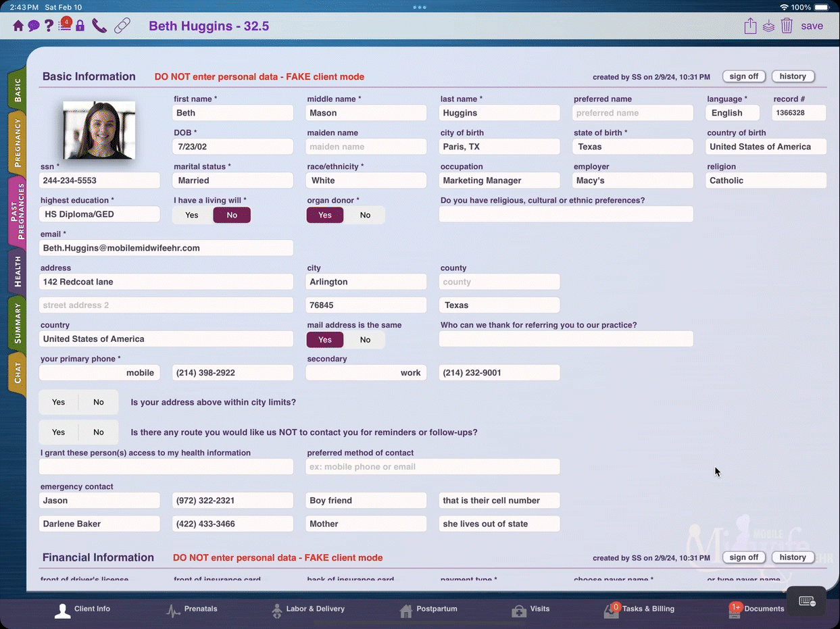Click the email address field
This screenshot has width=840, height=629.
166,248
